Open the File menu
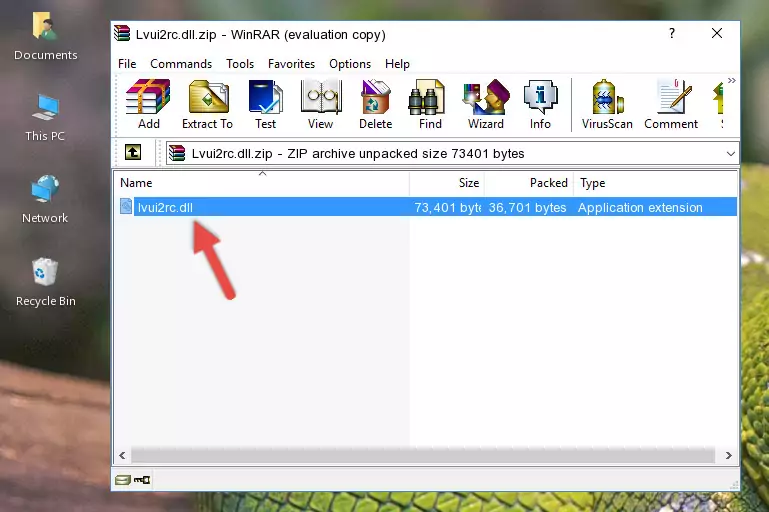 [127, 64]
